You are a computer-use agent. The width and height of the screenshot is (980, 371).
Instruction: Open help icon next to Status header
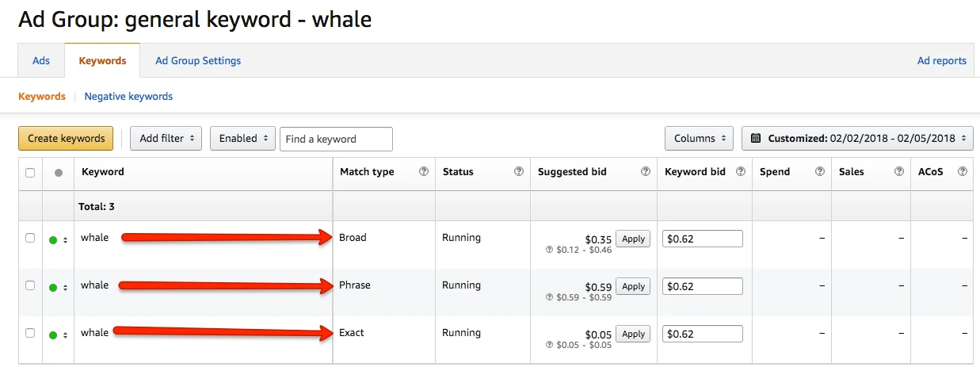(519, 171)
